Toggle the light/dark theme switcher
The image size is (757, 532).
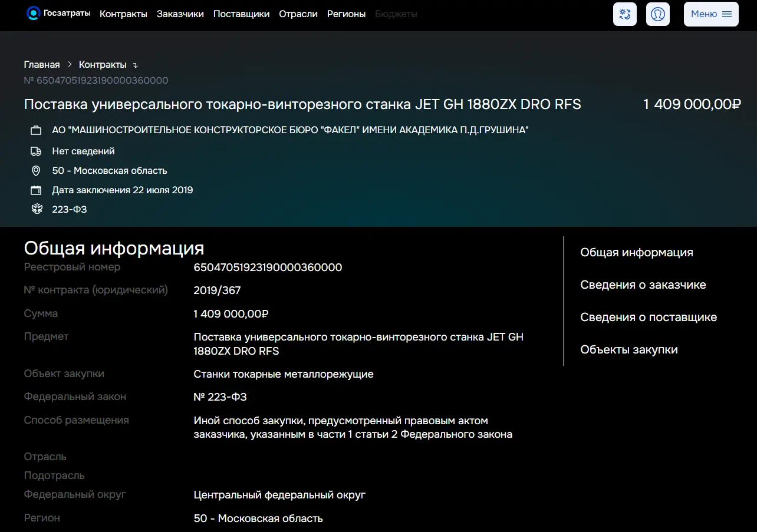tap(625, 14)
